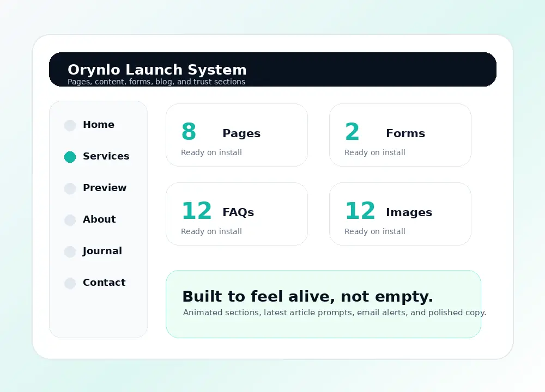Click the 'Built to feel alive' headline
This screenshot has width=545, height=392.
307,297
